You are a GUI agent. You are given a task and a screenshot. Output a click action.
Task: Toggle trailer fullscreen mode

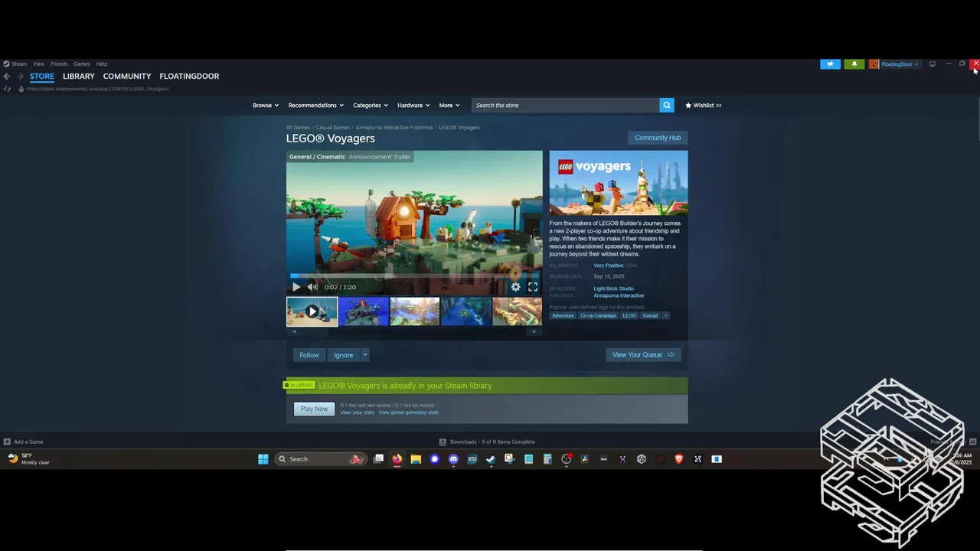pyautogui.click(x=533, y=287)
